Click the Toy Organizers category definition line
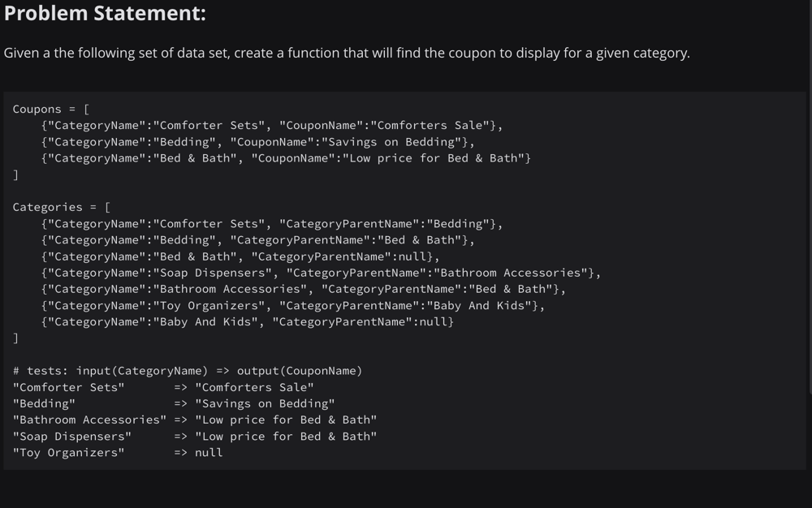This screenshot has width=812, height=508. tap(293, 306)
